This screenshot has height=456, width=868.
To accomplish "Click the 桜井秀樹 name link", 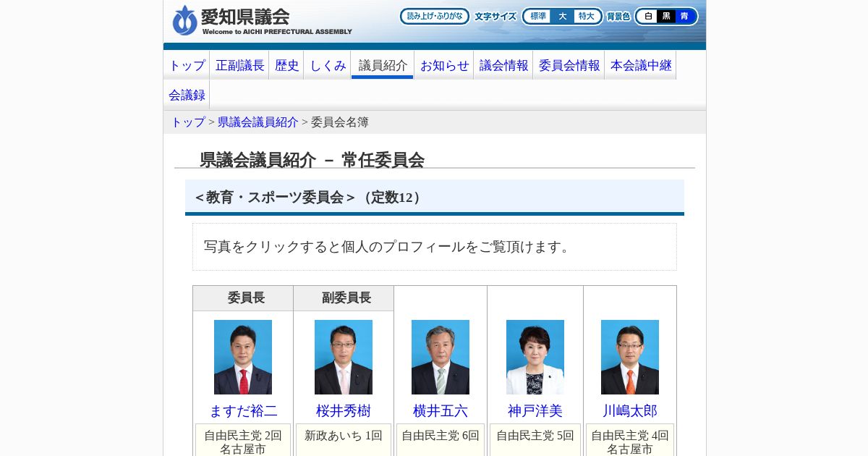I will pyautogui.click(x=344, y=411).
